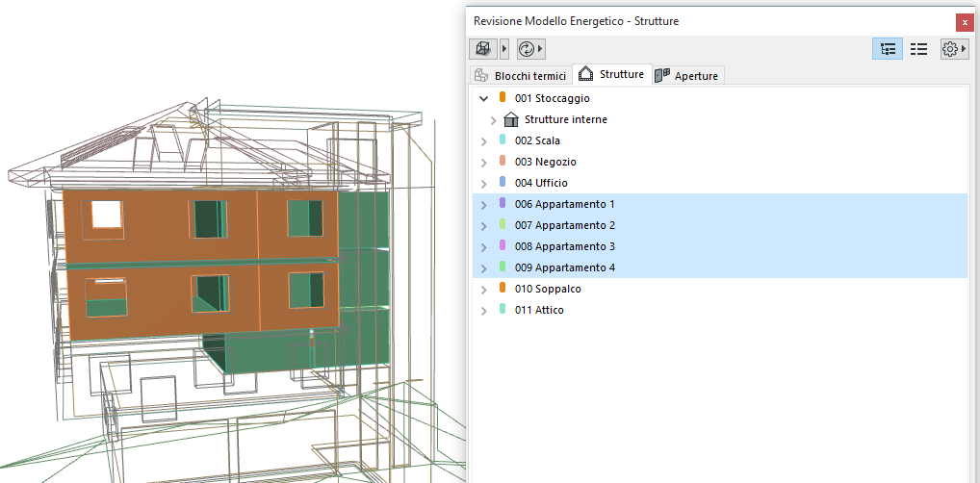
Task: Expand the 006 Appartamento 1 node
Action: pyautogui.click(x=484, y=204)
